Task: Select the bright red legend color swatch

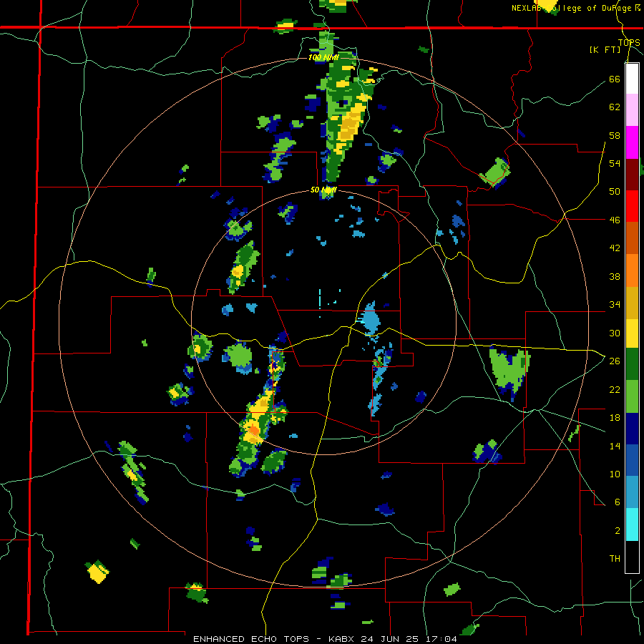Action: pyautogui.click(x=632, y=206)
